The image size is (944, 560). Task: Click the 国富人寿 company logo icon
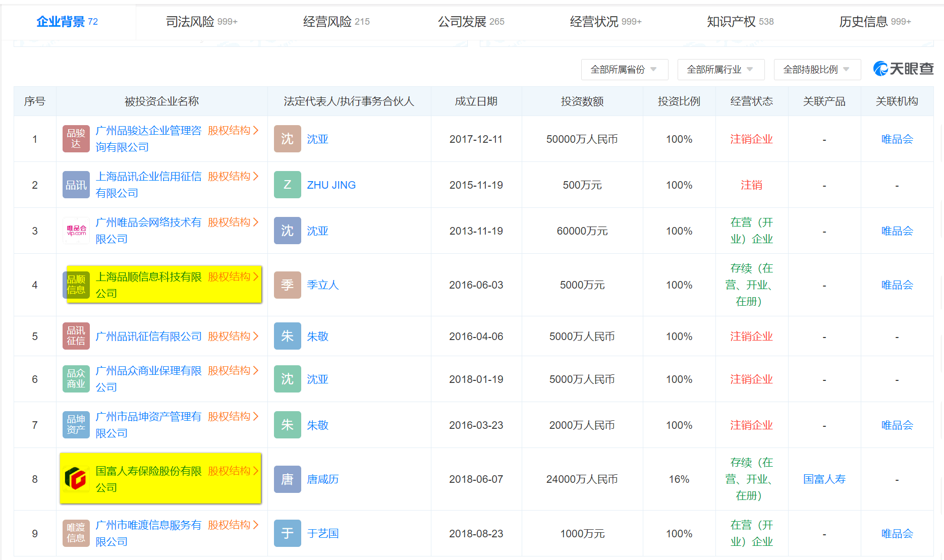click(76, 479)
